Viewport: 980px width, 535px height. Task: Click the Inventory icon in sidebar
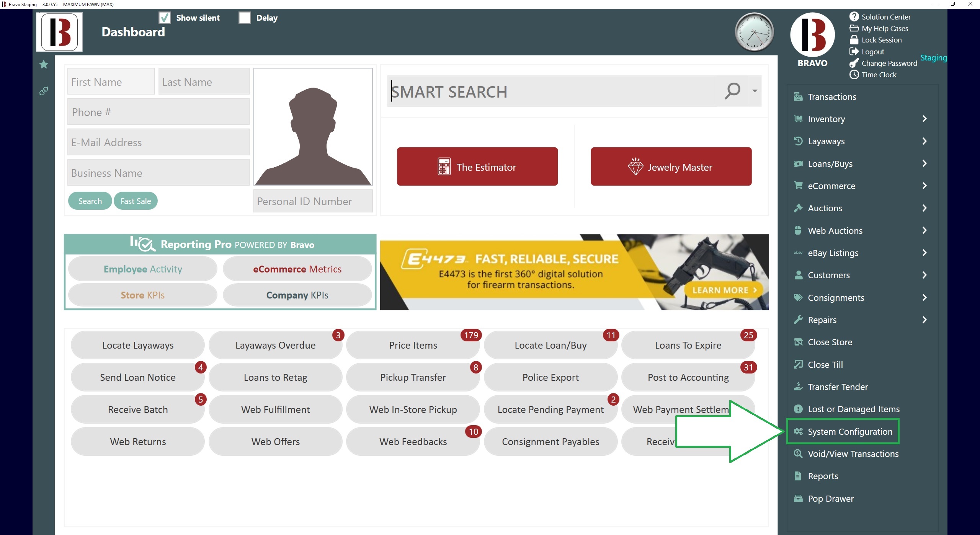pos(798,119)
